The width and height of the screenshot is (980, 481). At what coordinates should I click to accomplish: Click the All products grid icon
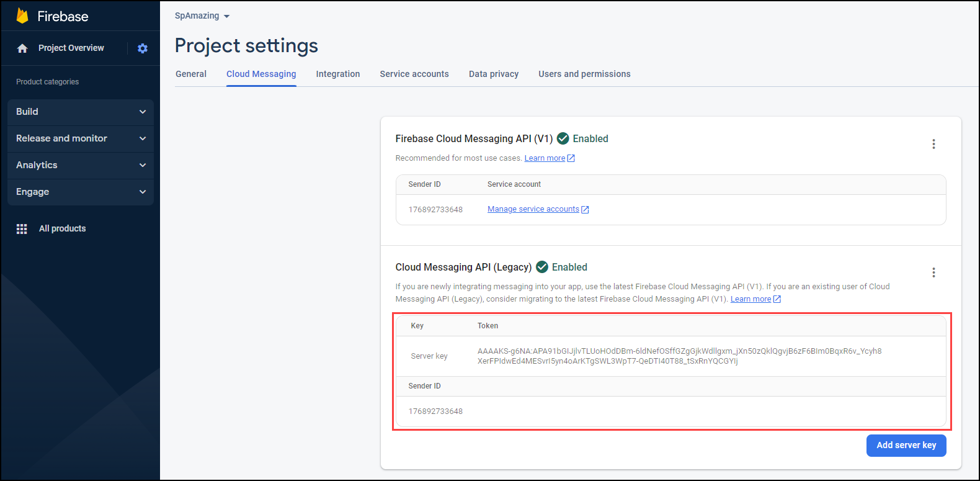(x=22, y=229)
